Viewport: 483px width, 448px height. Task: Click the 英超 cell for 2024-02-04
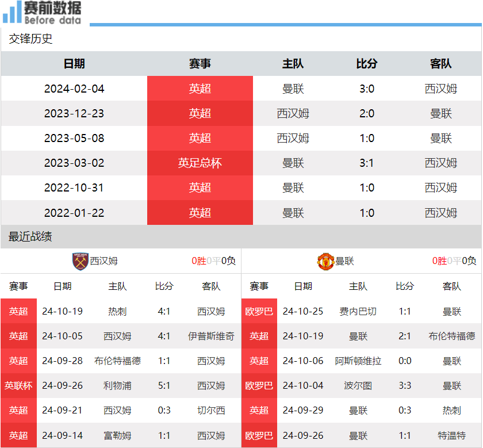[x=200, y=89]
